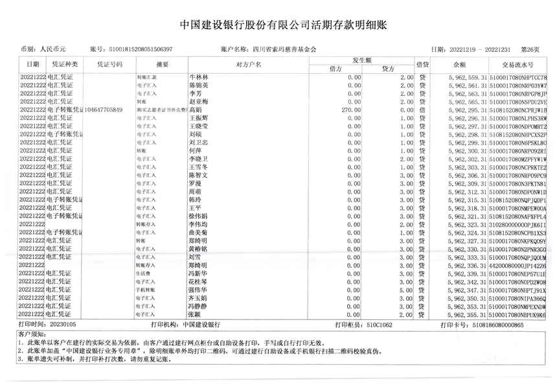Select counterparty name 刘卫忠
557x392 pixels.
coord(199,143)
